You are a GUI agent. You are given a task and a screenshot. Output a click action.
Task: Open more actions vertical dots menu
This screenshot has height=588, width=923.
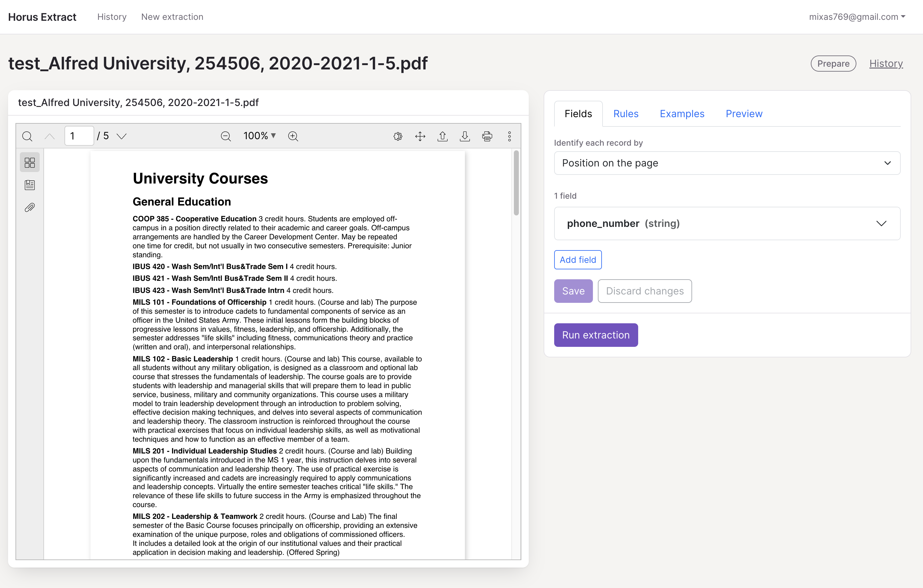tap(510, 136)
